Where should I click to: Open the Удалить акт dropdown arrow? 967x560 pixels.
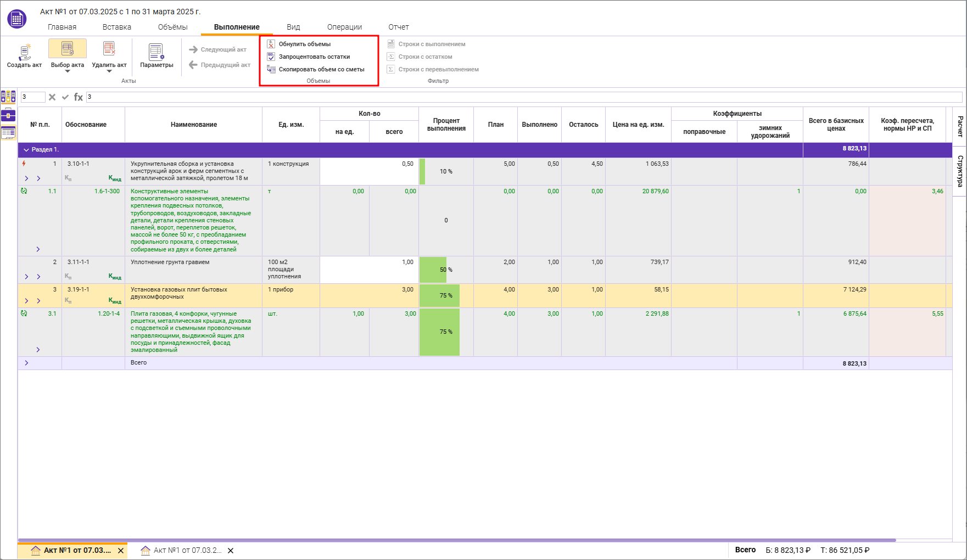[109, 71]
